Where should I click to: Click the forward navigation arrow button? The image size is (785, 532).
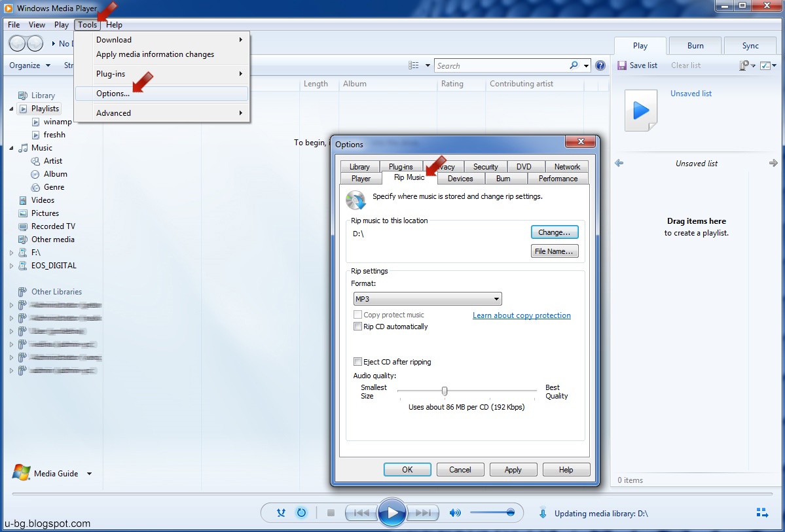pos(35,44)
